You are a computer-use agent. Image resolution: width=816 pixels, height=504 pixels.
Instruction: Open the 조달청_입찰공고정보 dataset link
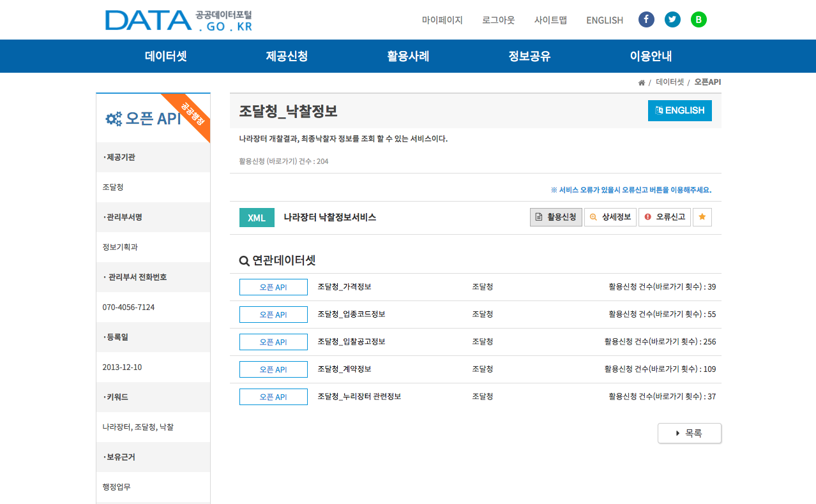click(351, 342)
